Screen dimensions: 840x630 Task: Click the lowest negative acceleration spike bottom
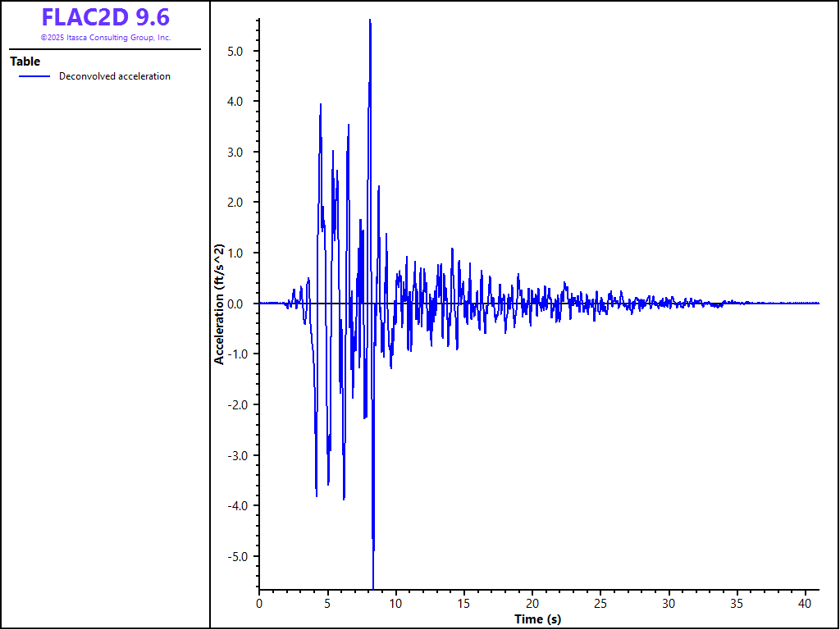373,586
